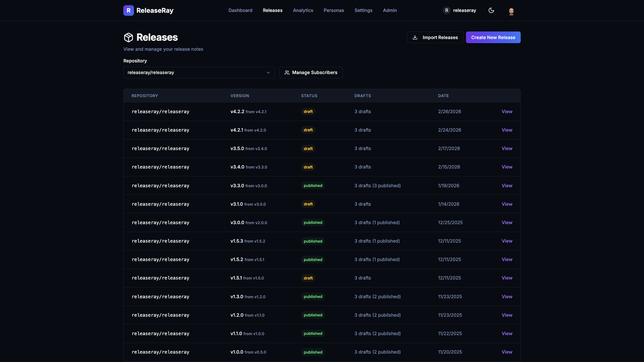
Task: Click the Manage Subscribers button
Action: point(311,72)
